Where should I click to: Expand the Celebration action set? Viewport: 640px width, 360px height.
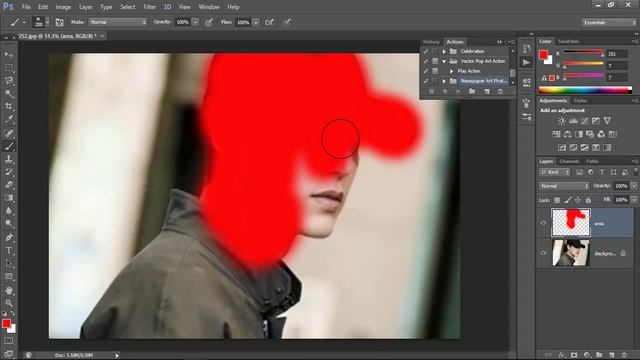tap(444, 51)
